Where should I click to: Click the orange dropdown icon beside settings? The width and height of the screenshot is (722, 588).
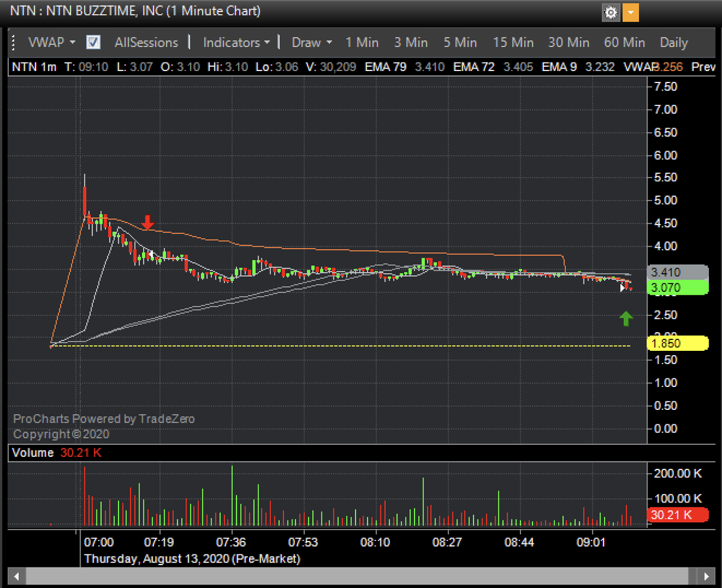[x=630, y=12]
